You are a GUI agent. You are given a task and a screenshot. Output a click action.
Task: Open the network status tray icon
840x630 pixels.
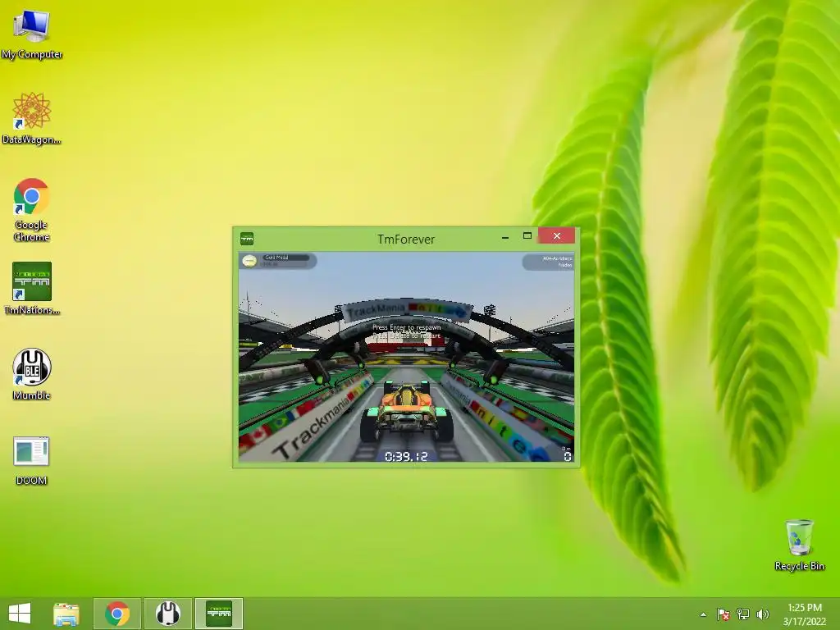743,614
